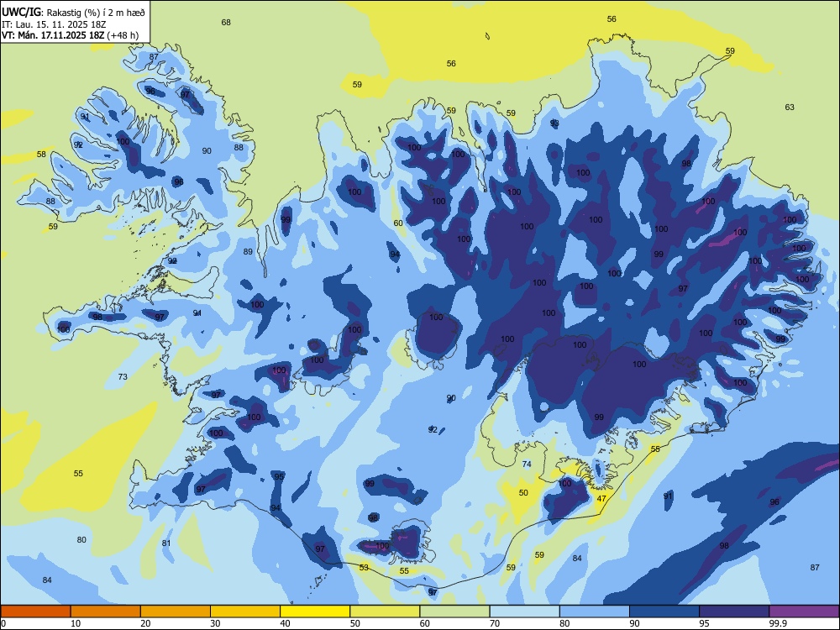The width and height of the screenshot is (840, 630).
Task: Click the '53' humidity value on the map
Action: coord(364,568)
